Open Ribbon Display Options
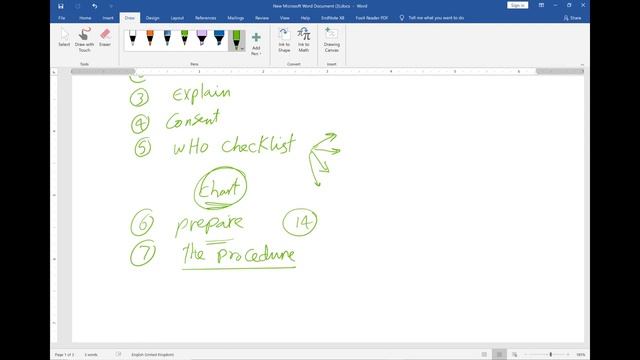Image resolution: width=640 pixels, height=360 pixels. (541, 5)
